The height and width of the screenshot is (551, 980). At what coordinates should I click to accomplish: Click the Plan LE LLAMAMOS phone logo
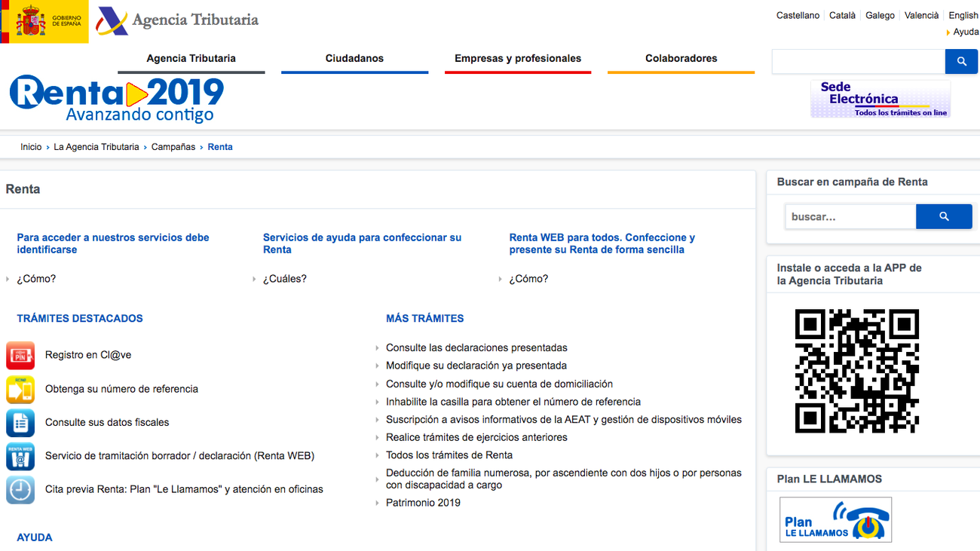pyautogui.click(x=835, y=519)
